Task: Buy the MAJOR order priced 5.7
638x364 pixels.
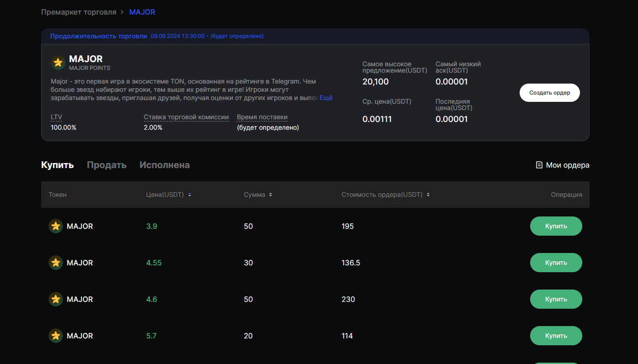Action: pos(556,336)
